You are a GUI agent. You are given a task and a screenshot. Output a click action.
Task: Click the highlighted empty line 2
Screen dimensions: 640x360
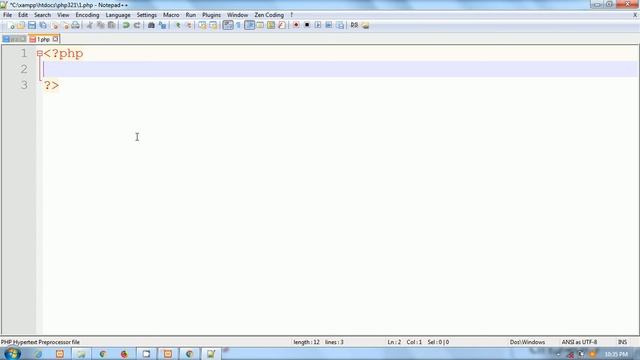tap(340, 69)
